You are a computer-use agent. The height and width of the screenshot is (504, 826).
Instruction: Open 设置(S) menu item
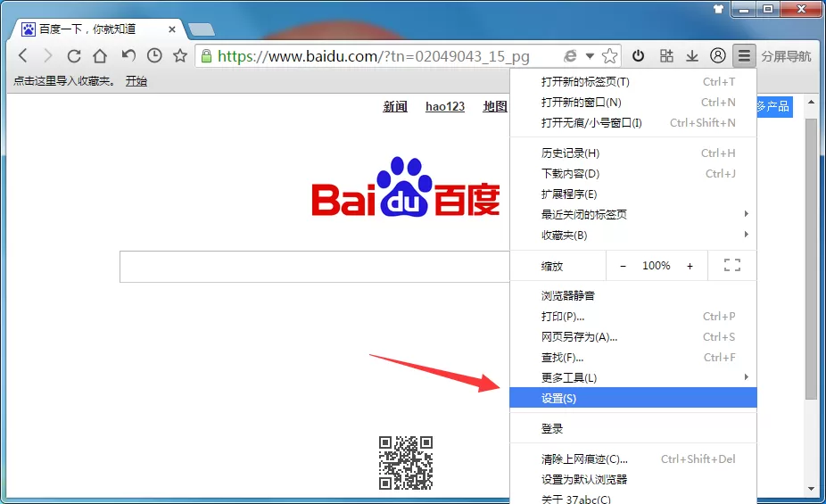point(632,398)
